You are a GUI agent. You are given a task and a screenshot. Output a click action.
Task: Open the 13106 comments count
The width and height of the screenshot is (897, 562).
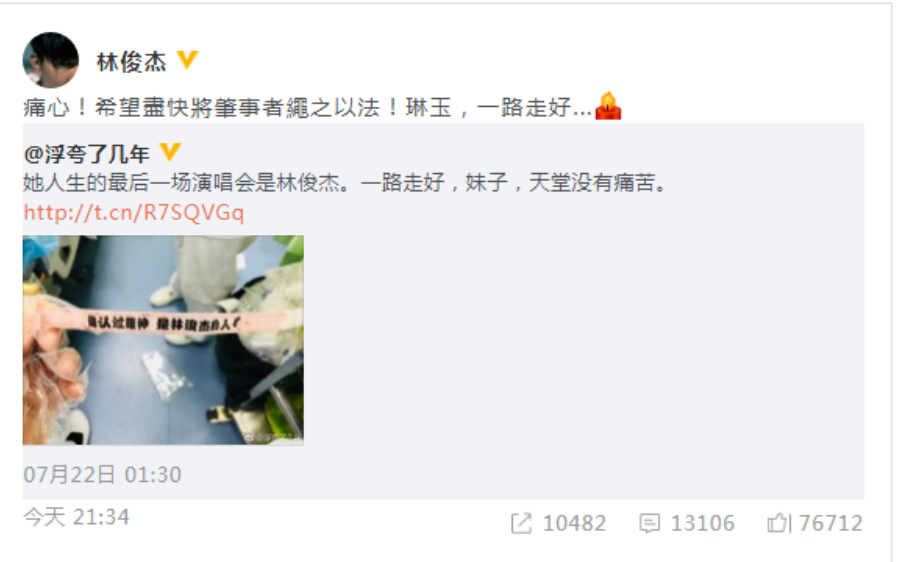702,523
